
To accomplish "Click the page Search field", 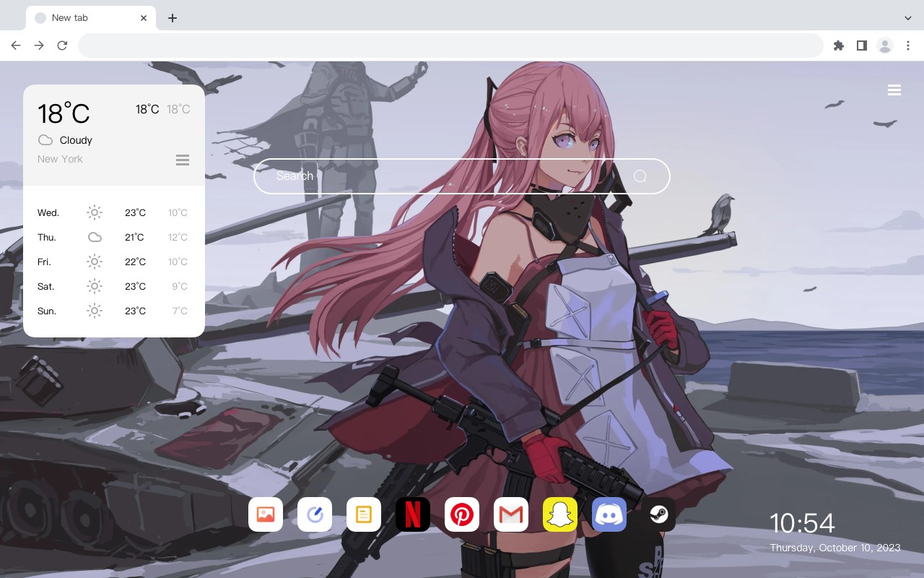I will 462,176.
